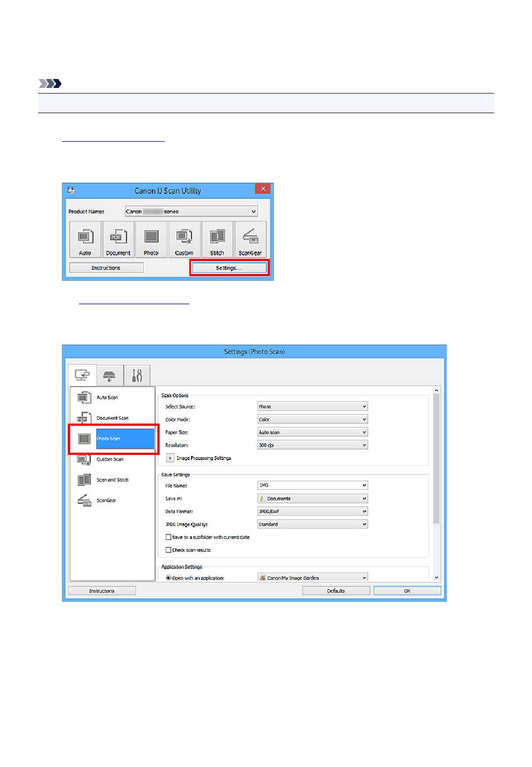This screenshot has width=532, height=767.
Task: Click the Custom scan icon
Action: (184, 239)
